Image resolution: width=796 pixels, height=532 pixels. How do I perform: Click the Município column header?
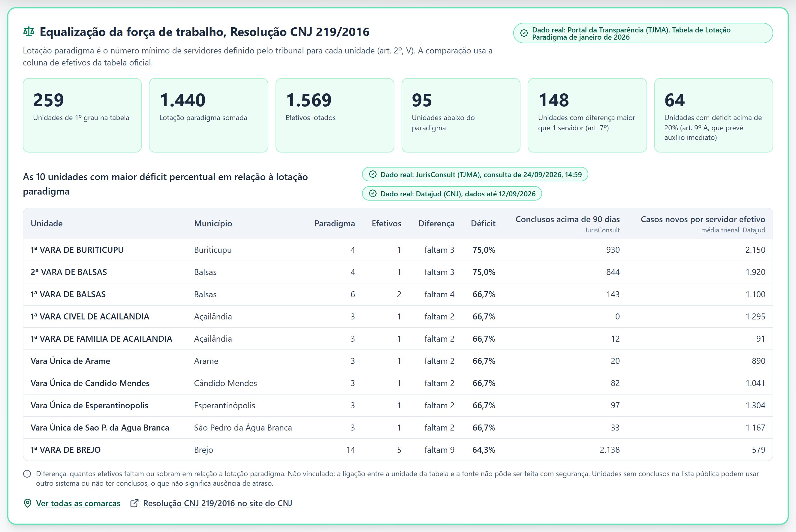(x=213, y=224)
